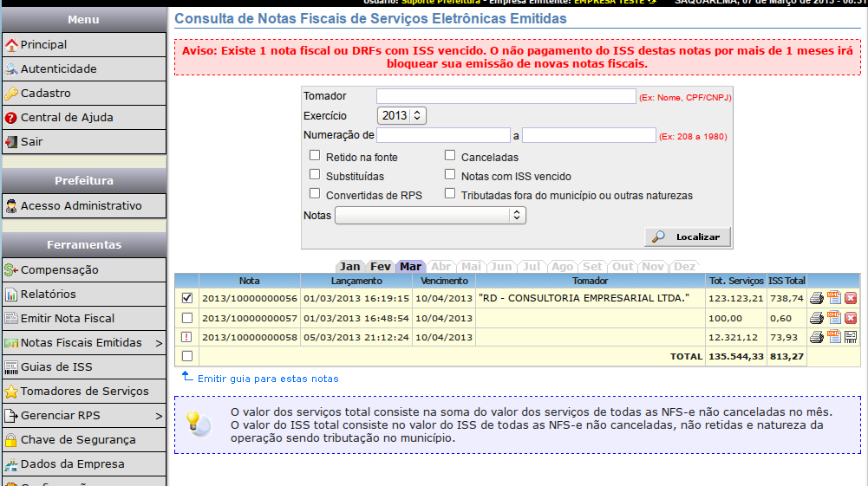Download XML for nota 2013/10000000056
The image size is (868, 486).
[834, 298]
